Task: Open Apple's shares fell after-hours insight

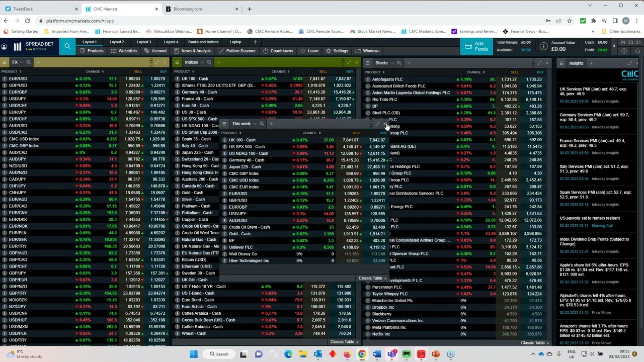Action: pyautogui.click(x=595, y=269)
